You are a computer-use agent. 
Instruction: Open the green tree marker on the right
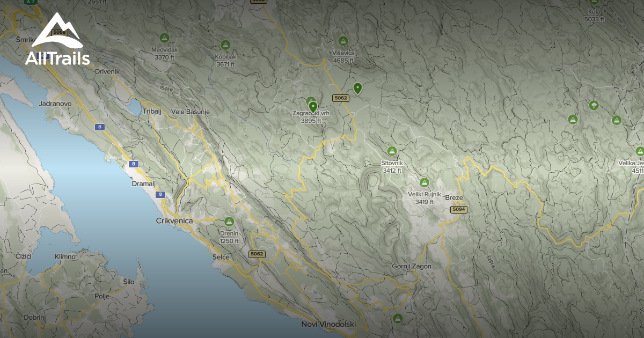(x=594, y=105)
